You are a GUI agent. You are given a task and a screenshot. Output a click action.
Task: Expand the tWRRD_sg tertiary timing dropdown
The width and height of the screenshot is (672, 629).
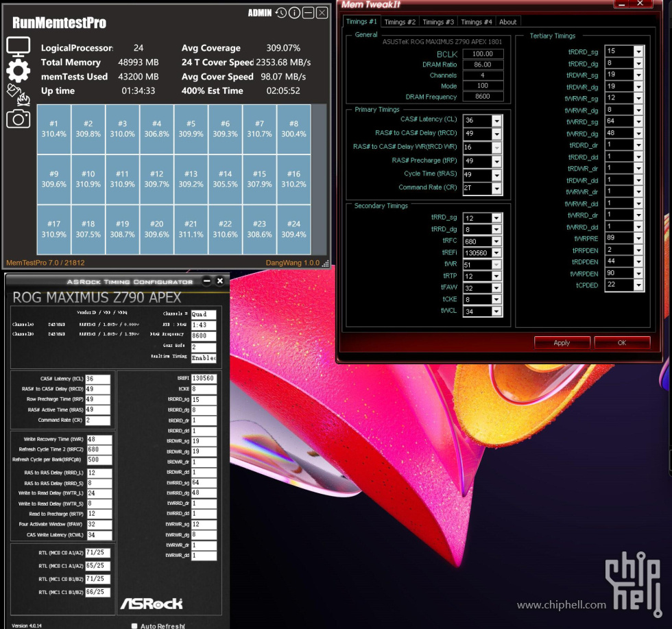[x=638, y=122]
